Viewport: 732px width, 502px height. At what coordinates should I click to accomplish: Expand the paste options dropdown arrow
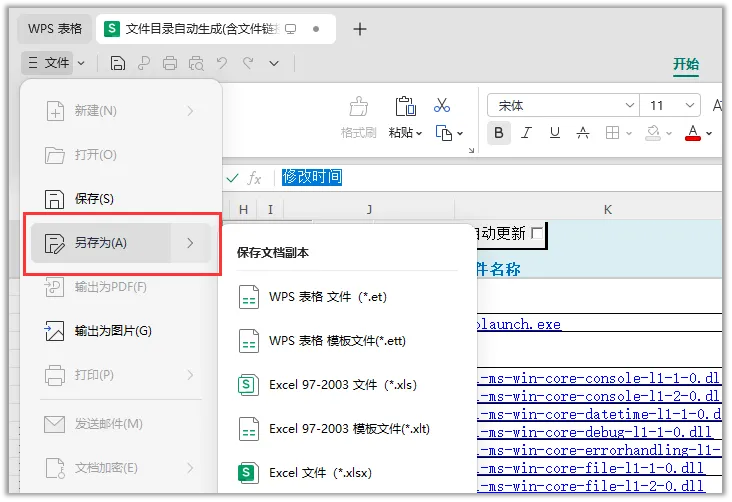click(x=419, y=134)
